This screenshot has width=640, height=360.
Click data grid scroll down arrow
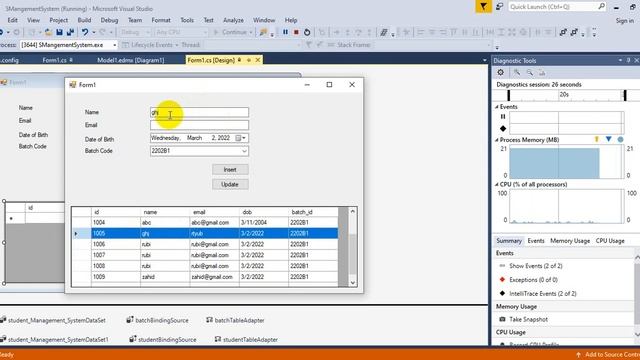pos(353,282)
